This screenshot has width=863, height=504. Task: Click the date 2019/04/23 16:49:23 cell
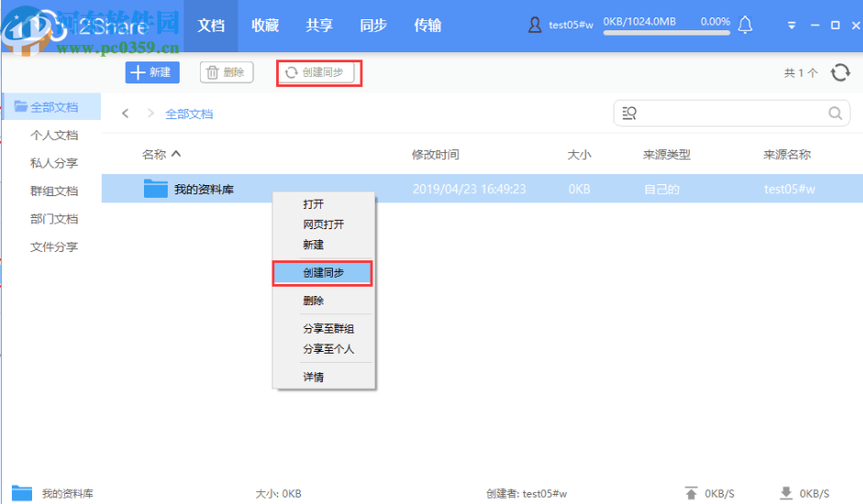click(x=470, y=190)
